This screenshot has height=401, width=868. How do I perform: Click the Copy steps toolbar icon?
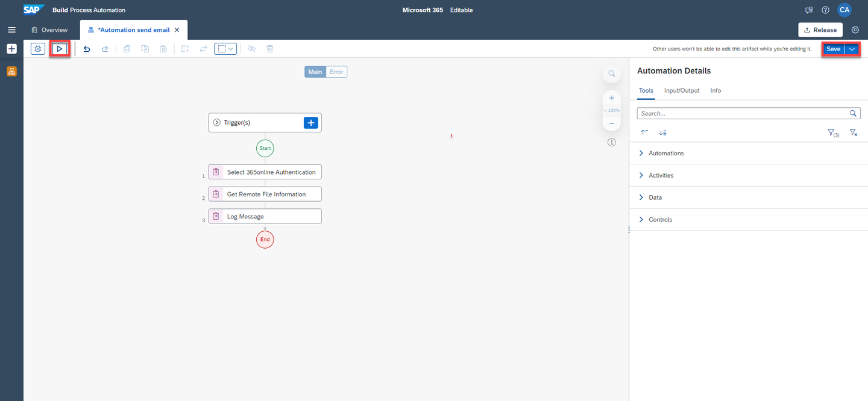click(127, 49)
